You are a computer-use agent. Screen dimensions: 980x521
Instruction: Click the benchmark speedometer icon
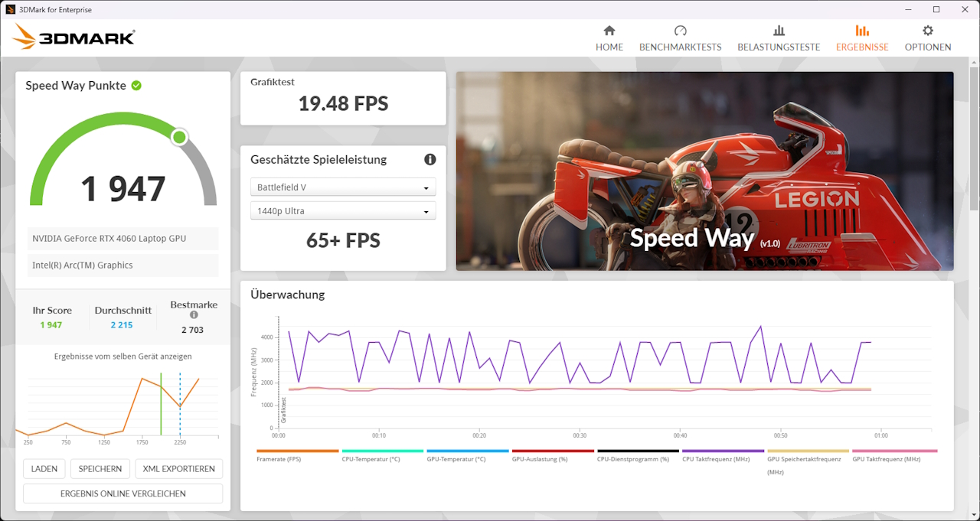[x=681, y=31]
